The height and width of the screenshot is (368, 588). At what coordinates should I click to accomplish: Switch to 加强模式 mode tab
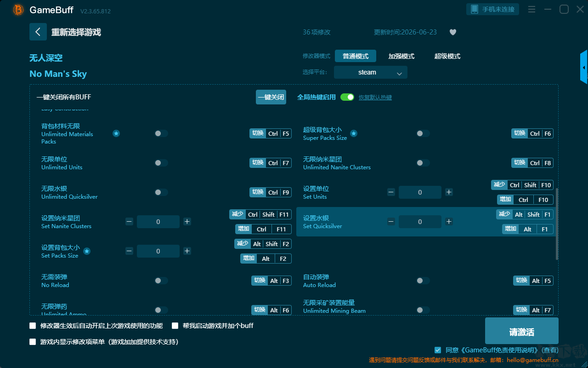tap(401, 56)
